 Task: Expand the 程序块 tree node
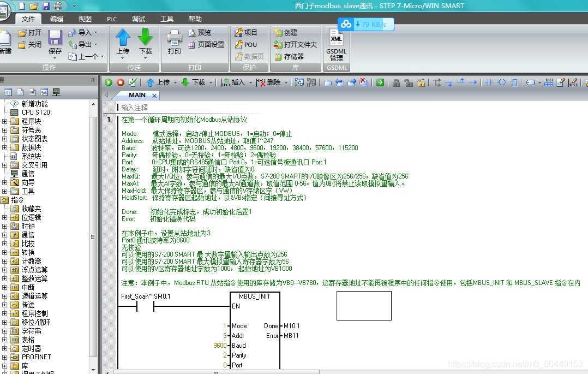[4, 121]
